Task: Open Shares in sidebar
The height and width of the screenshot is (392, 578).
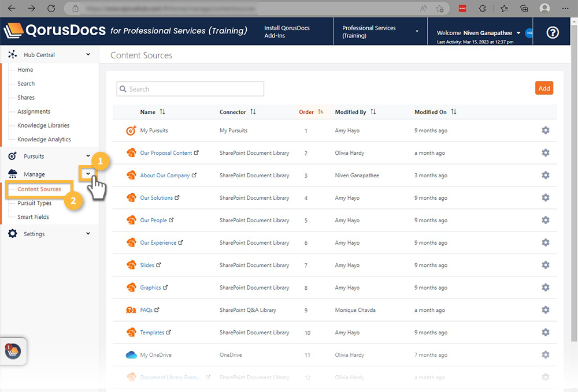Action: click(x=26, y=98)
